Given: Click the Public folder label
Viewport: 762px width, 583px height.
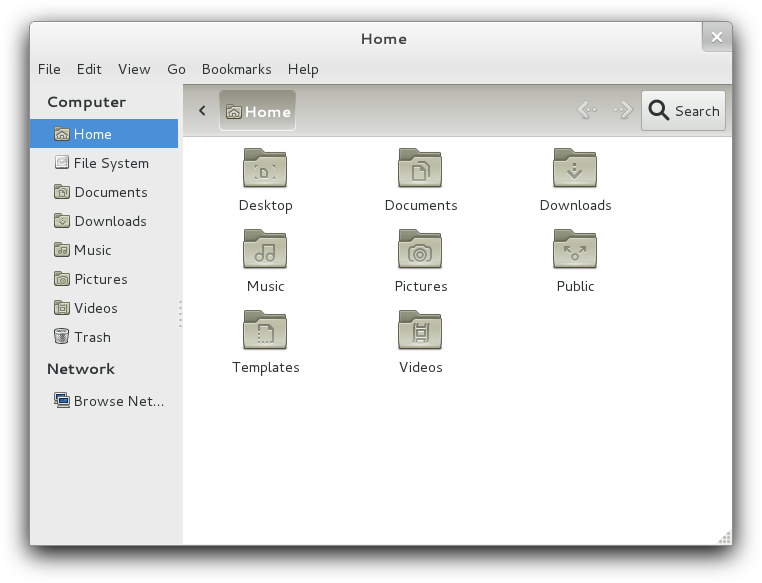Looking at the screenshot, I should click(x=575, y=286).
